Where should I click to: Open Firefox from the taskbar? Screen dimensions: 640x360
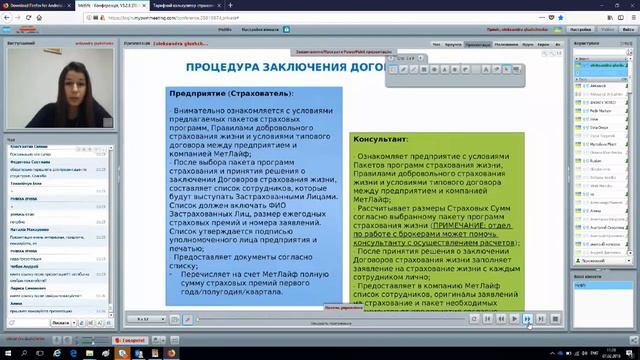tap(171, 353)
